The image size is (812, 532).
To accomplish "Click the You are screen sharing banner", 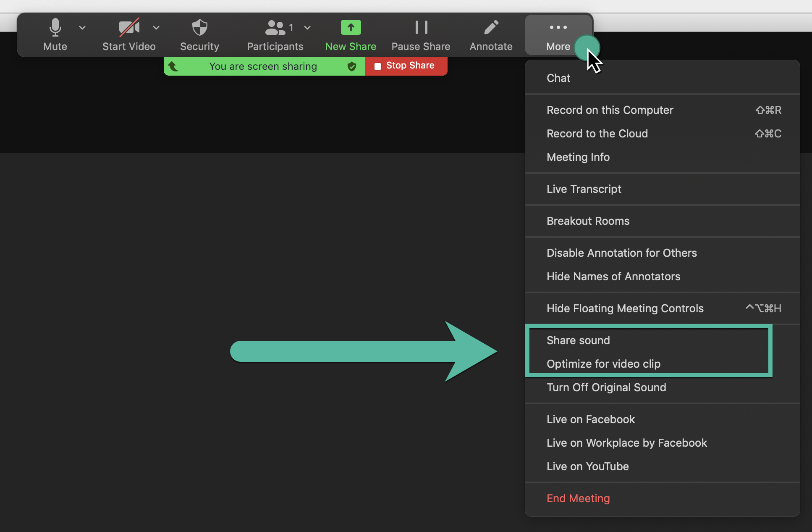I will click(x=263, y=66).
